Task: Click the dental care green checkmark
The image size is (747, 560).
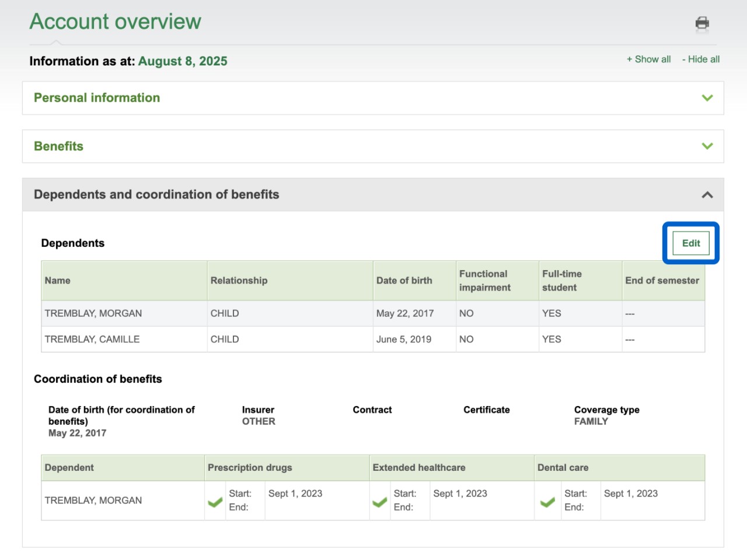Action: 547,502
